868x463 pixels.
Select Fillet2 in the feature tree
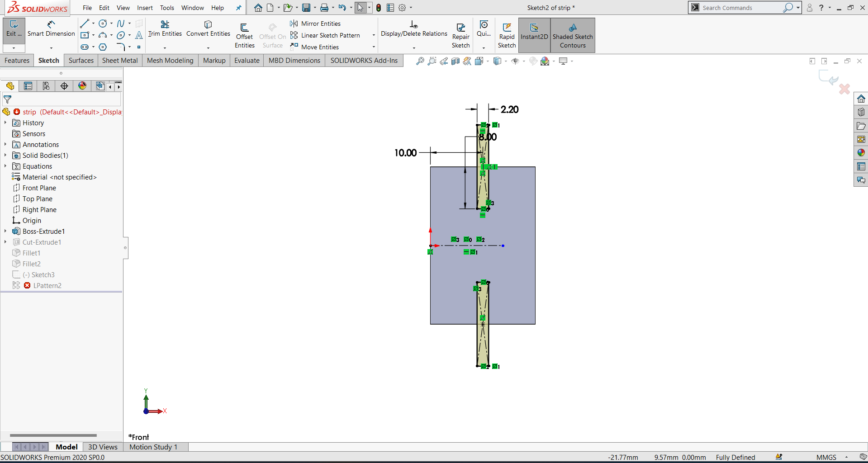(x=31, y=264)
